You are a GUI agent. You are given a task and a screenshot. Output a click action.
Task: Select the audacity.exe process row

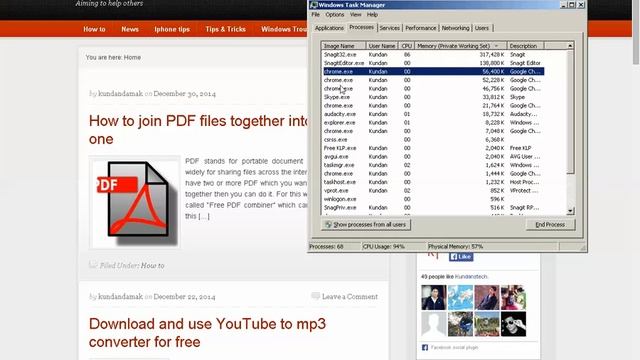click(x=433, y=114)
